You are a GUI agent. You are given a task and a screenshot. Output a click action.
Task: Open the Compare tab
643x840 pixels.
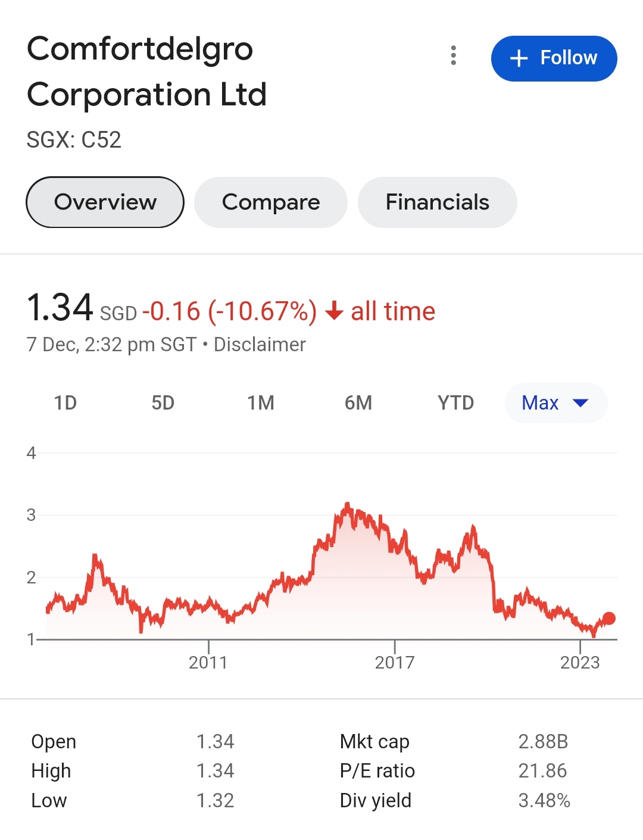271,202
